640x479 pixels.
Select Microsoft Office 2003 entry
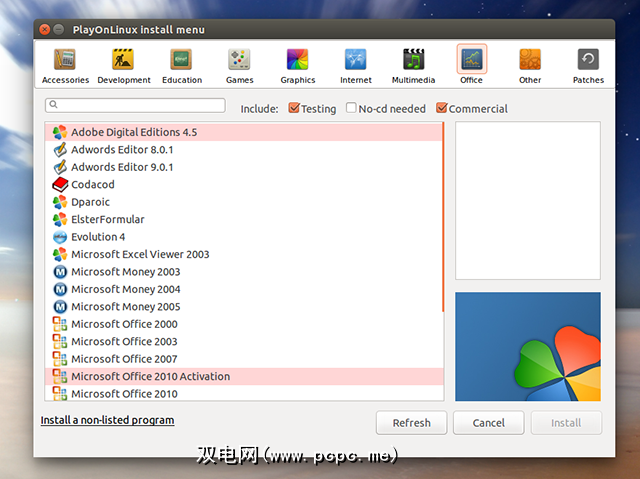[244, 342]
